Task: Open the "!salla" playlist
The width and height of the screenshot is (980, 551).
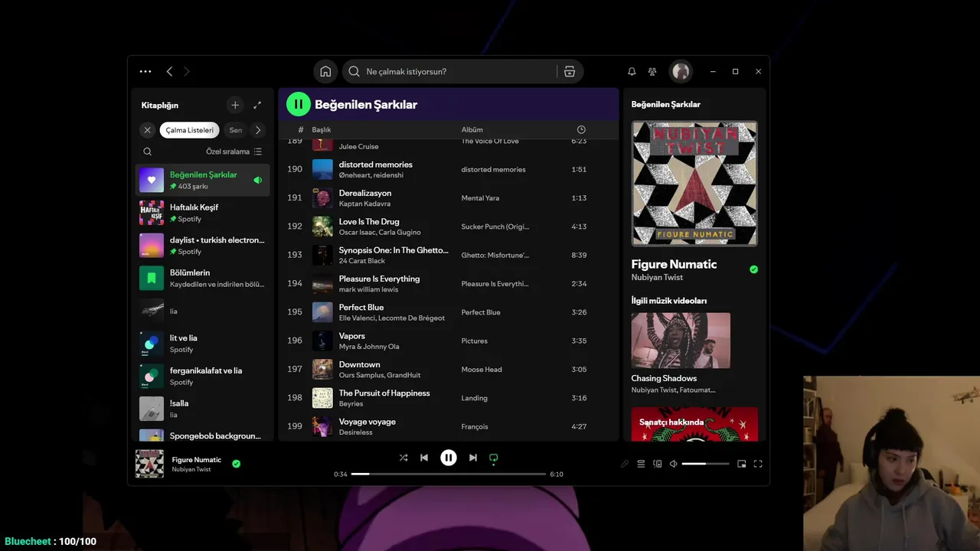Action: [x=203, y=408]
